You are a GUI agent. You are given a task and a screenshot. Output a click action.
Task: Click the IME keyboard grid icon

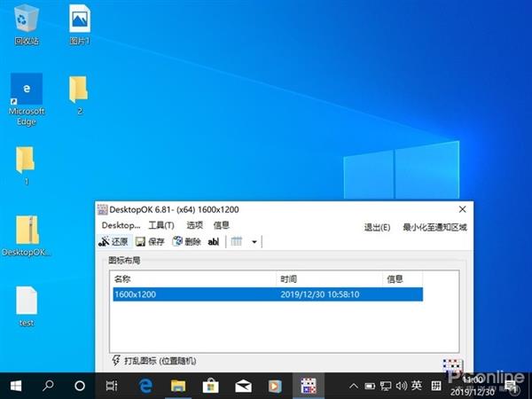tap(436, 386)
